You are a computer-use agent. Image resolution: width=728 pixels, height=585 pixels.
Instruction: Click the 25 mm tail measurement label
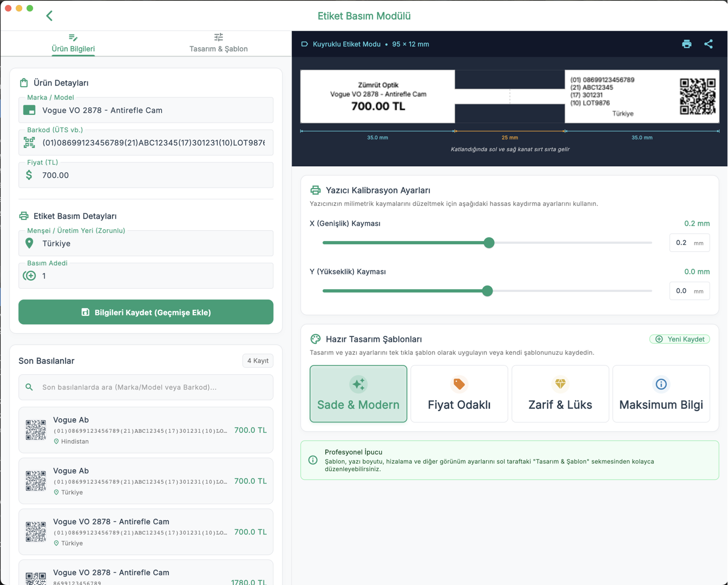[510, 138]
